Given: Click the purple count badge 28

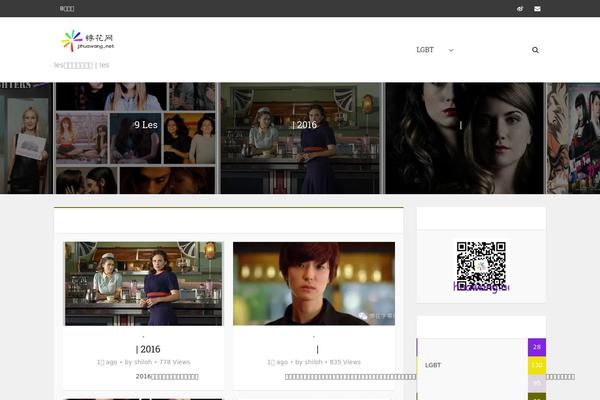Looking at the screenshot, I should point(537,347).
